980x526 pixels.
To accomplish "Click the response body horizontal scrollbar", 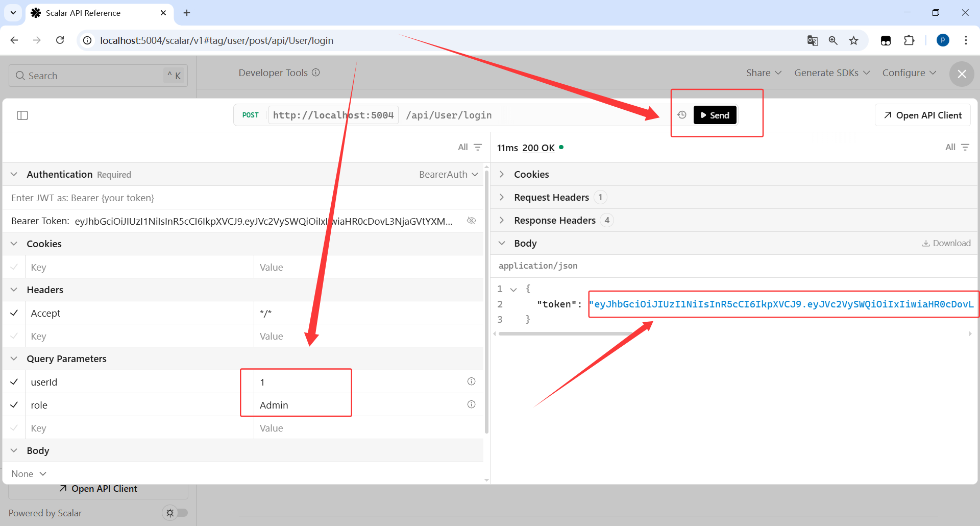I will click(567, 333).
